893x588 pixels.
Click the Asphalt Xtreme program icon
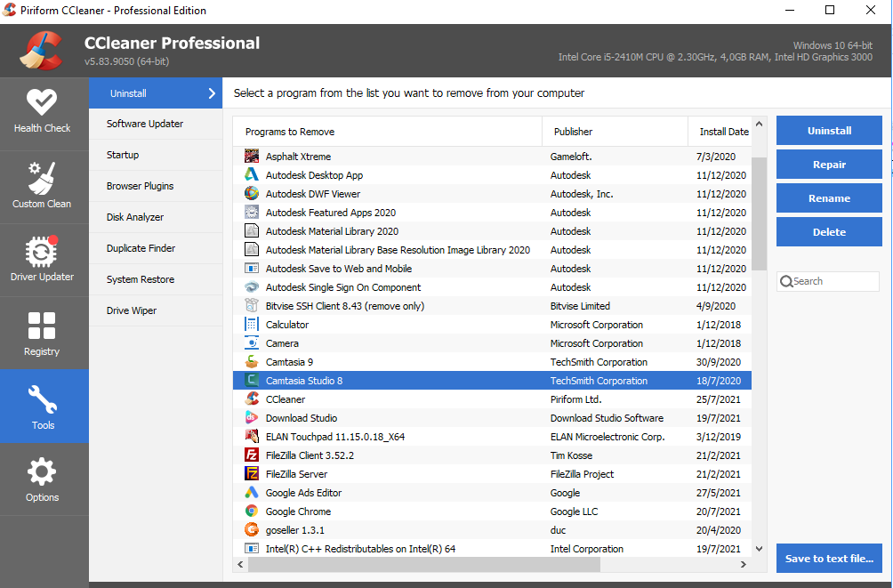[x=251, y=156]
